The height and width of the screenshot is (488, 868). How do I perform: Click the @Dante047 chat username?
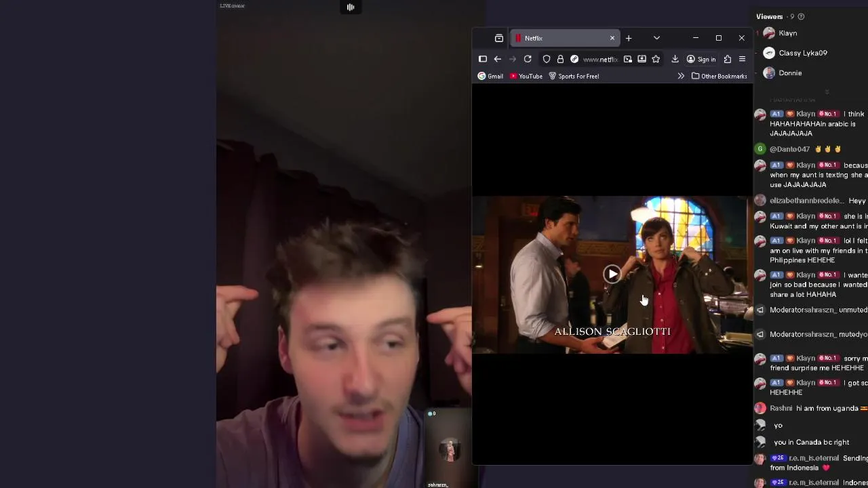(x=789, y=149)
